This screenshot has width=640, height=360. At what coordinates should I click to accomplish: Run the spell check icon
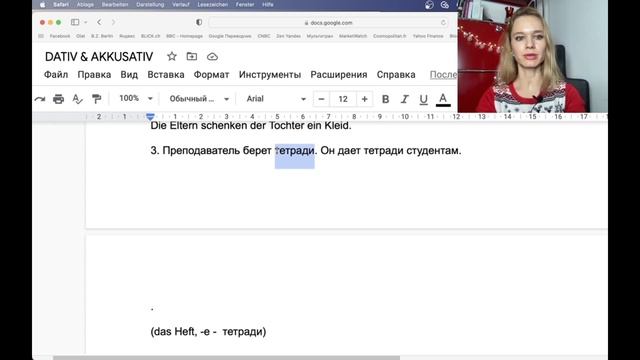tap(77, 99)
